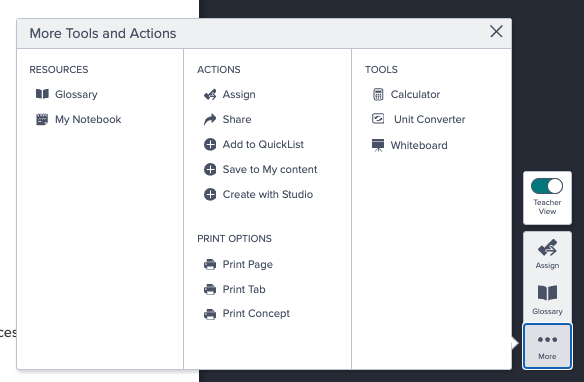This screenshot has height=382, width=584.
Task: Open the Glossary from the right sidebar
Action: pyautogui.click(x=547, y=300)
